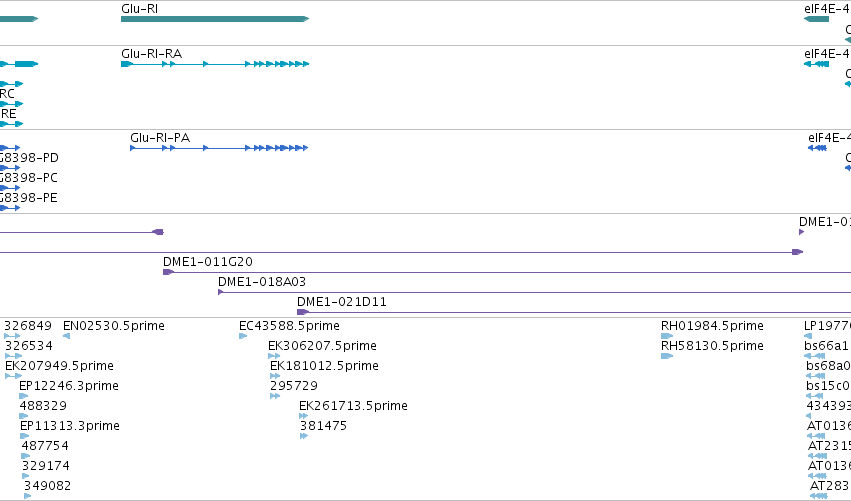Click the Glu-RI gene bar

[x=215, y=19]
